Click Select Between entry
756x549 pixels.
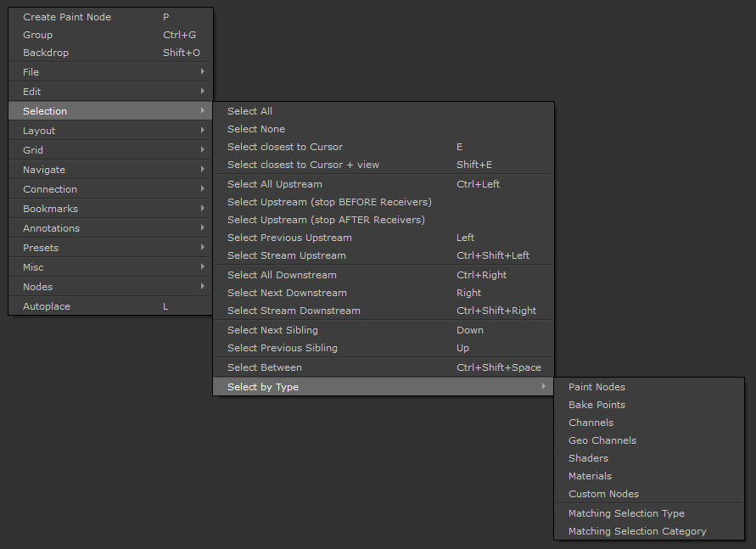click(265, 367)
